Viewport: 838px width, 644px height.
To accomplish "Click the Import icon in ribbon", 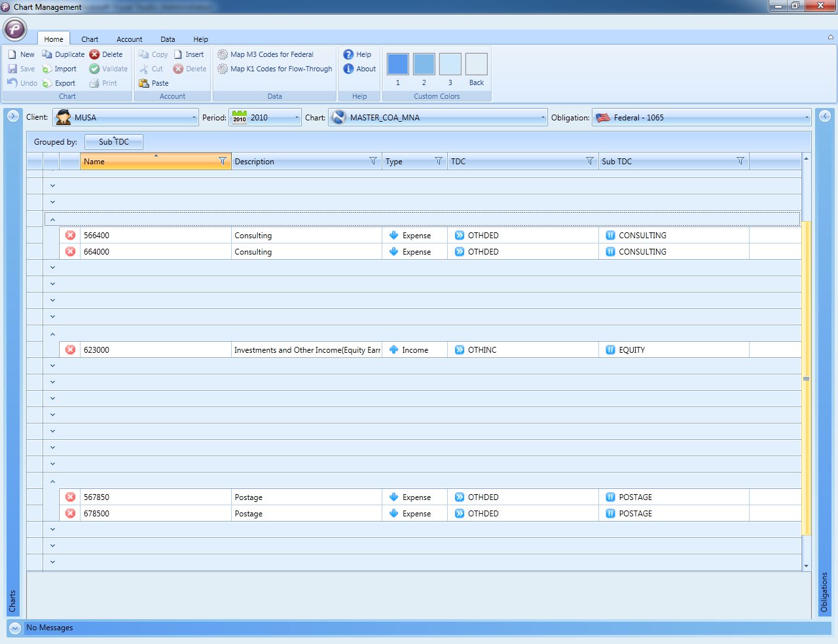I will coord(47,69).
